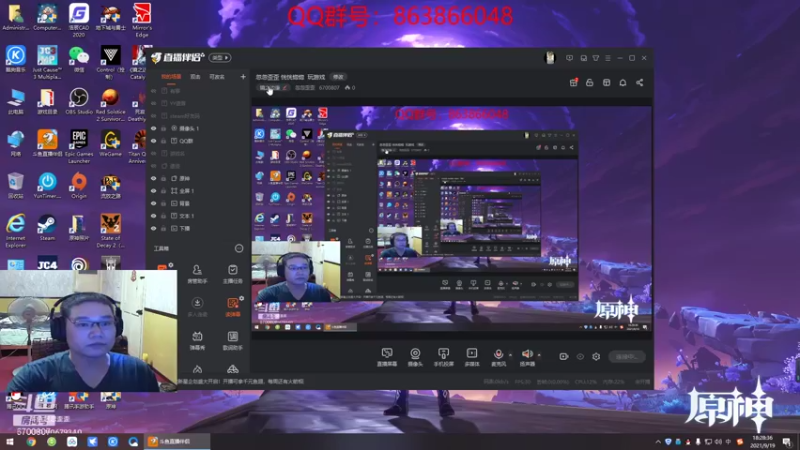The image size is (800, 450).
Task: Add a camera source with 摄像头 button
Action: pos(415,357)
